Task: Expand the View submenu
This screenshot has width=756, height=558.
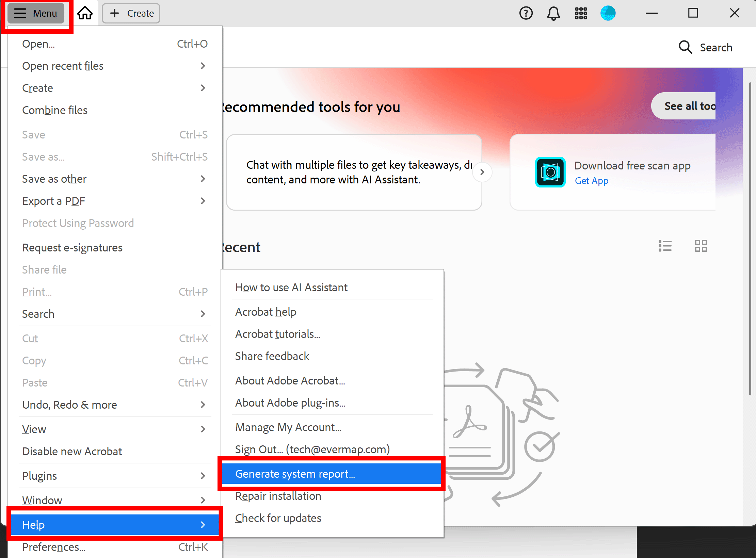Action: point(115,429)
